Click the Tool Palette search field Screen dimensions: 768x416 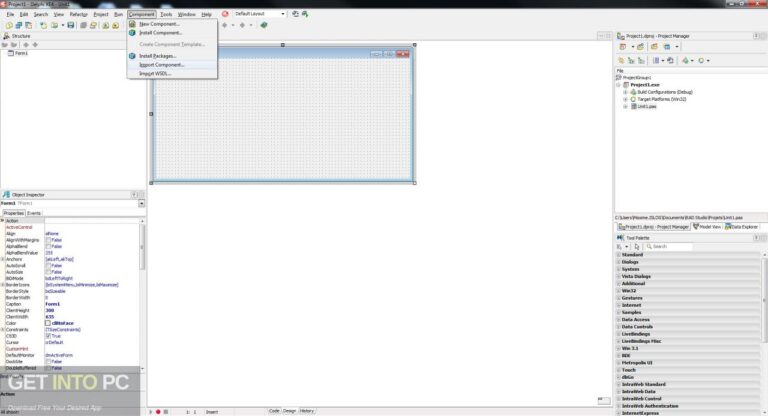[669, 246]
